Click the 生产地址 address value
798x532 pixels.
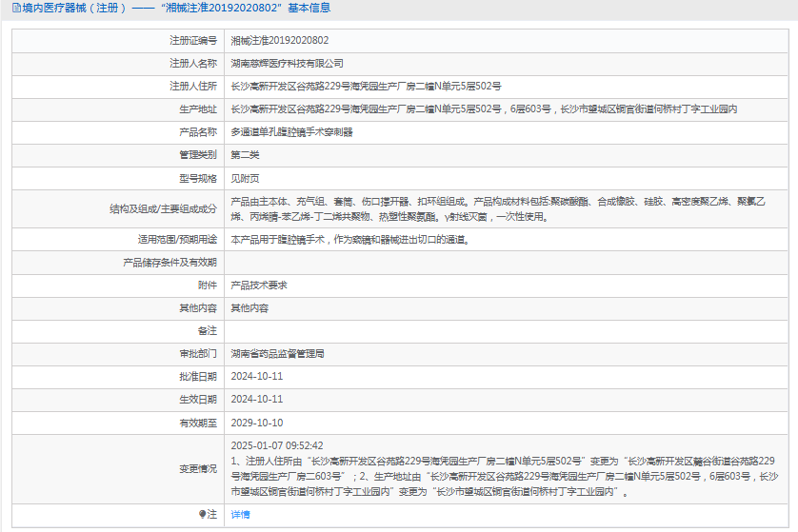coord(484,109)
